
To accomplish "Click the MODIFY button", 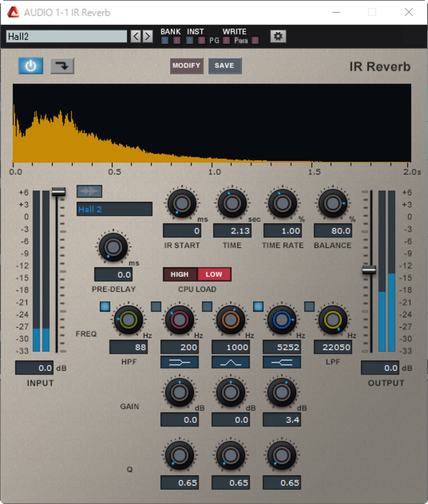I will [187, 66].
